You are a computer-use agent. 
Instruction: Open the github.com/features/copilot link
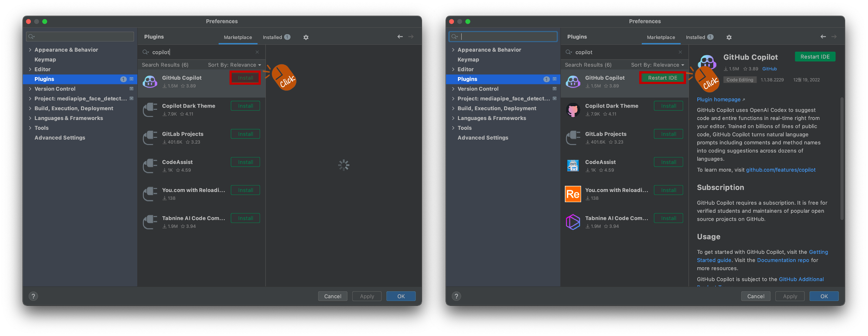click(781, 169)
